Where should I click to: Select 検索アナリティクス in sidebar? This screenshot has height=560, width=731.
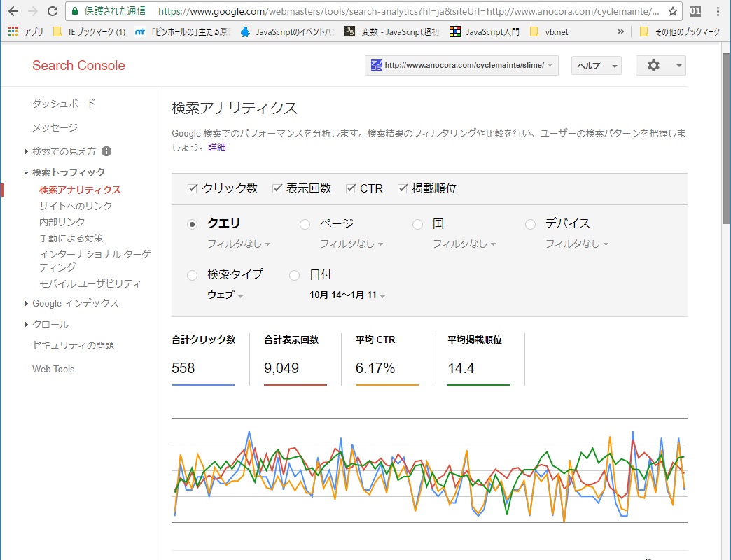click(81, 190)
